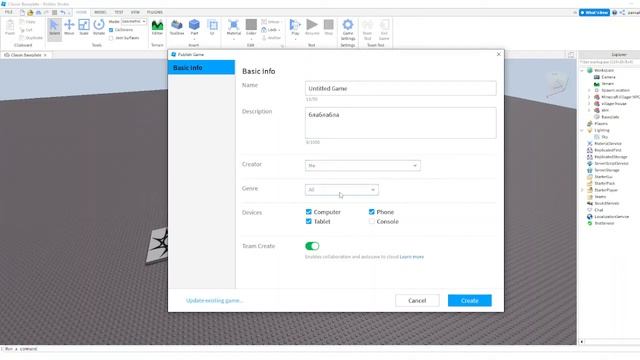Click into the game Name field
Image resolution: width=640 pixels, height=360 pixels.
(400, 89)
